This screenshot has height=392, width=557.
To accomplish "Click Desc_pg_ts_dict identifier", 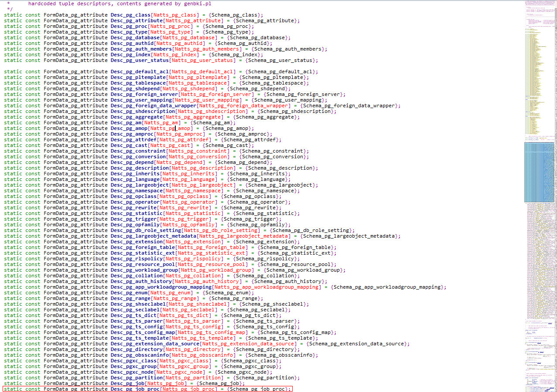I will pos(133,315).
